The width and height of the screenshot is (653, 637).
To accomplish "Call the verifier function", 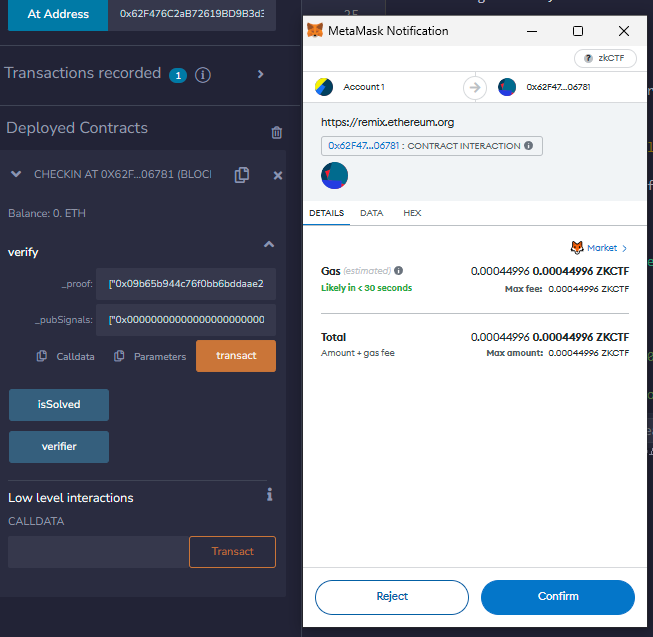I will 59,447.
